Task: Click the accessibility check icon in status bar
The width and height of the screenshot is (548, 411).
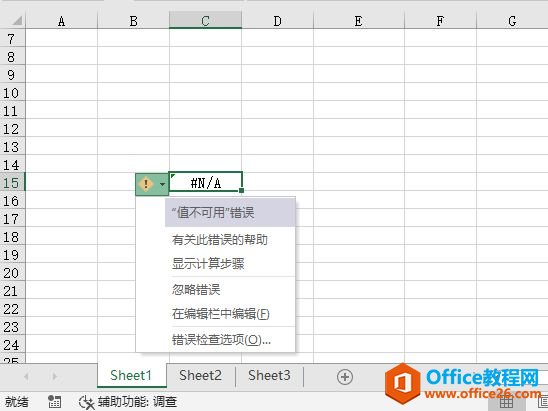Action: (x=86, y=402)
